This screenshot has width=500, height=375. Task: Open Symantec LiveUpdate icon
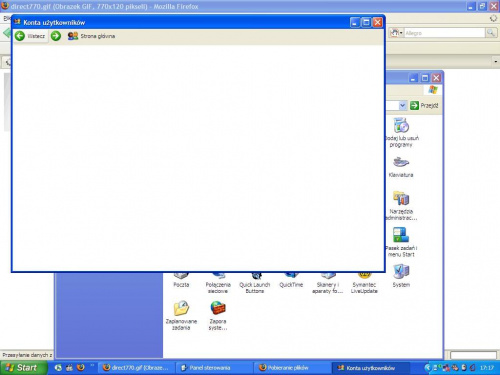coord(364,283)
